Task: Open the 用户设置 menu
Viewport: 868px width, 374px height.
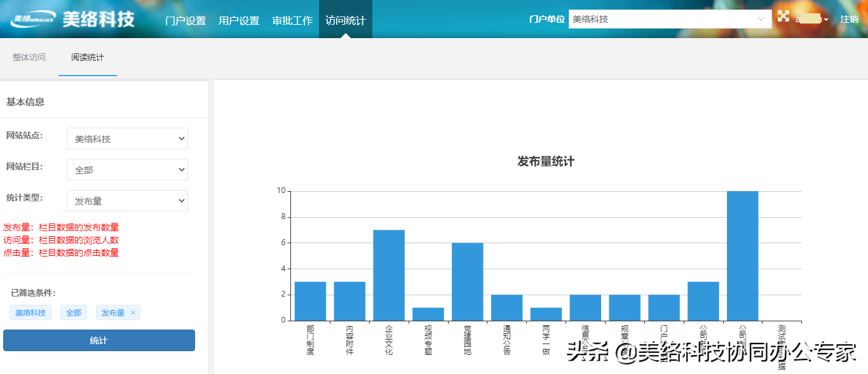Action: coord(238,20)
